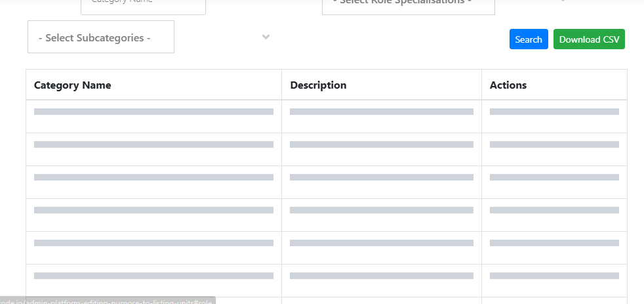Click the chevron arrow beside Select Subcategories
The width and height of the screenshot is (644, 304).
pyautogui.click(x=266, y=37)
